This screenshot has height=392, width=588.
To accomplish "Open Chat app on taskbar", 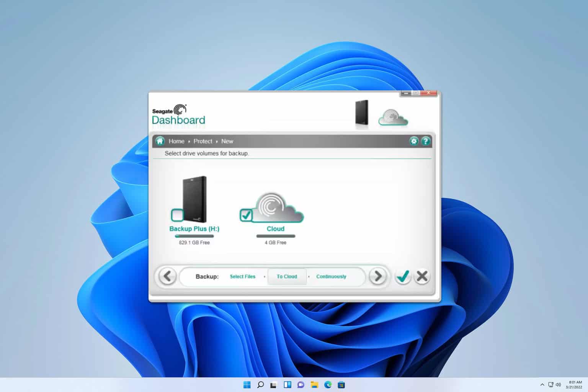I will click(301, 385).
